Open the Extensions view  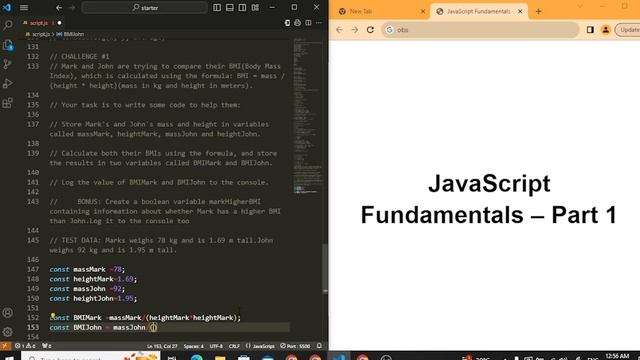[x=8, y=102]
